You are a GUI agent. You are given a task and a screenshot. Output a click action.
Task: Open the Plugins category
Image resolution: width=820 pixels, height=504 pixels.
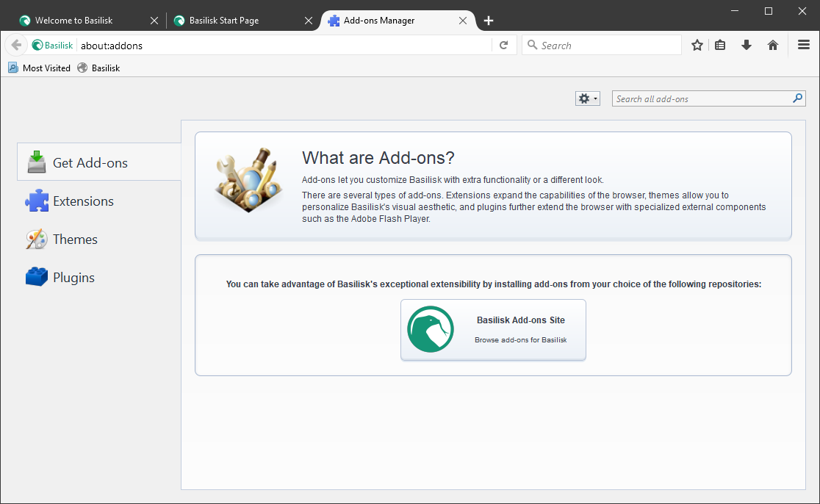(73, 278)
